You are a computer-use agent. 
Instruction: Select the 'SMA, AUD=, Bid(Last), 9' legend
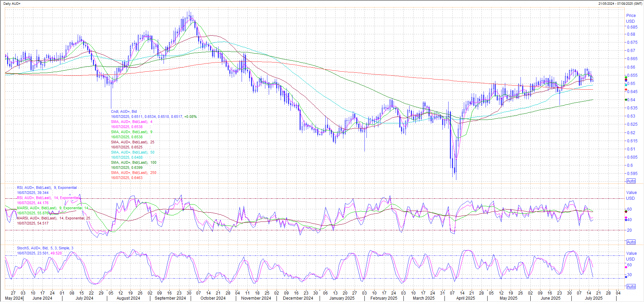click(x=132, y=132)
